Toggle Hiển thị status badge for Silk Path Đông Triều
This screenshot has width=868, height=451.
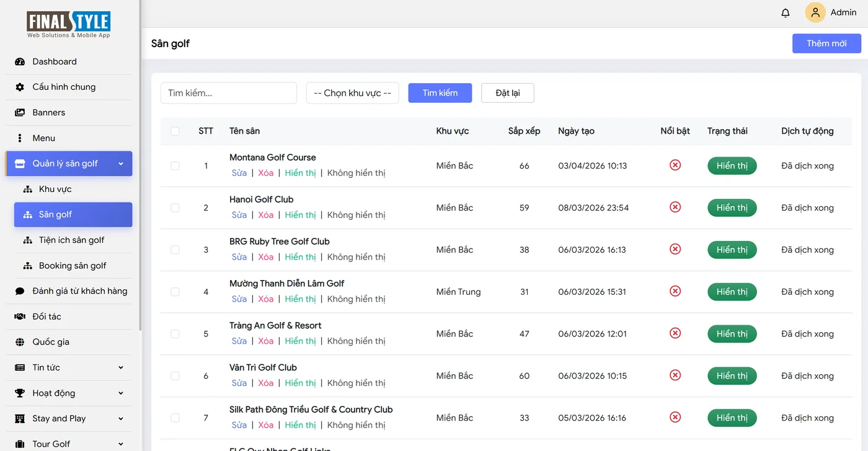click(x=732, y=418)
